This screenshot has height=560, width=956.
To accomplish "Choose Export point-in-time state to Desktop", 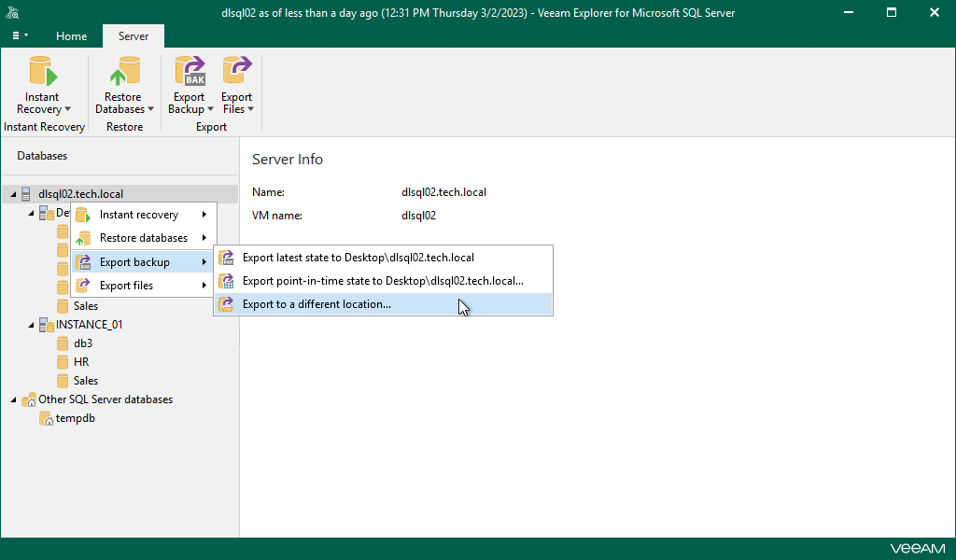I will (x=383, y=281).
